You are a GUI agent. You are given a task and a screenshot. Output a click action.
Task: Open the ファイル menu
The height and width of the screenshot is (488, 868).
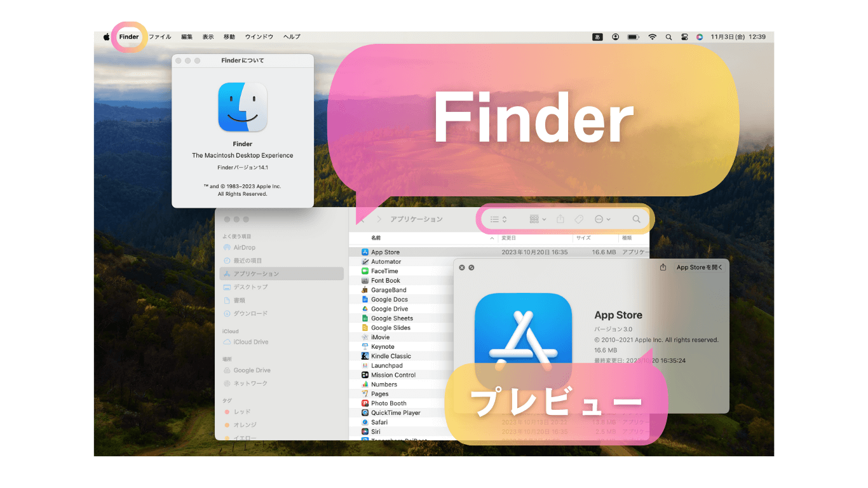(x=160, y=37)
